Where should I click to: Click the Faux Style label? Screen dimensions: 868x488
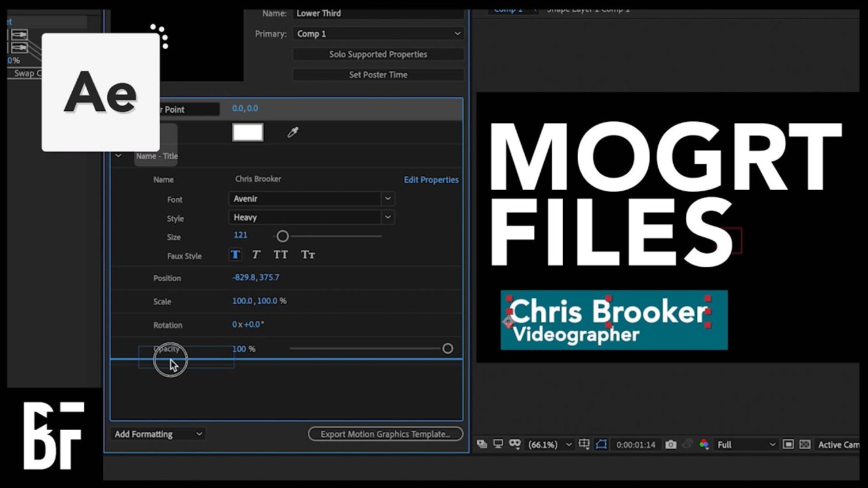pos(184,256)
